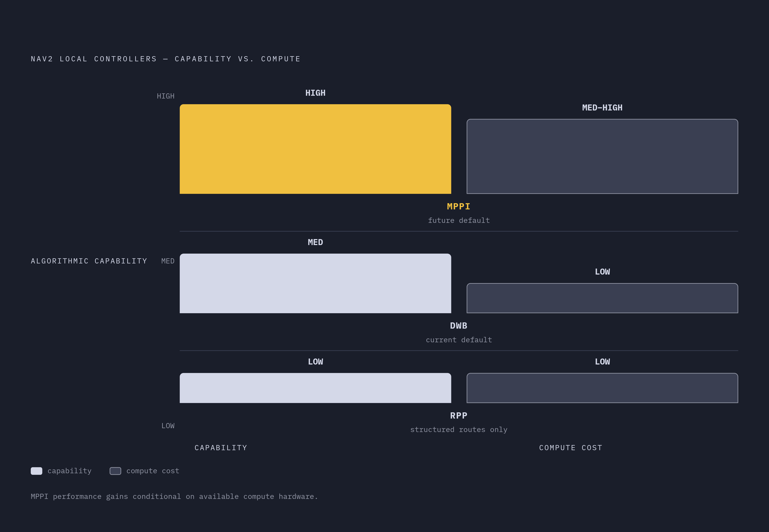Click the MPPI performance gains footnote
The image size is (769, 532).
(x=174, y=496)
